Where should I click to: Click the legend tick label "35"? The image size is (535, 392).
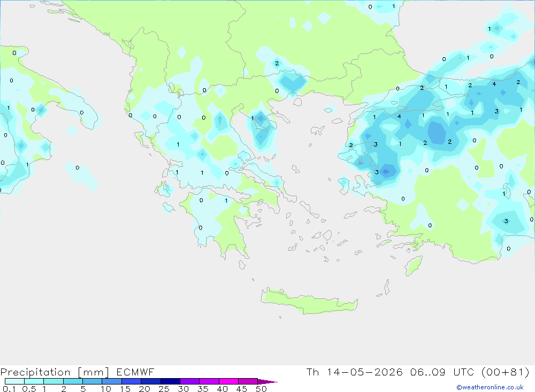click(x=203, y=389)
